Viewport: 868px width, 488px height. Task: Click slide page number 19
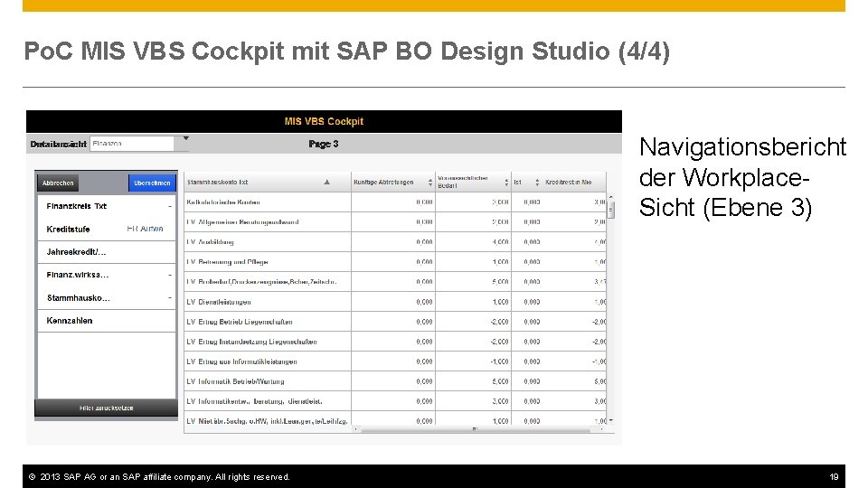tap(834, 476)
